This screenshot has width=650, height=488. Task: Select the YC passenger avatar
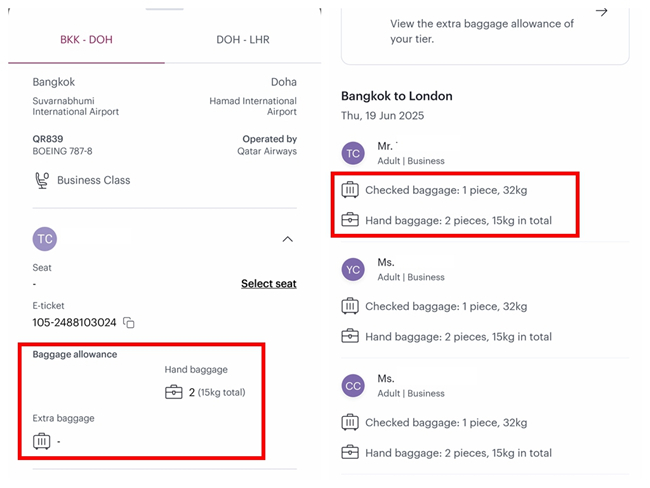tap(353, 270)
